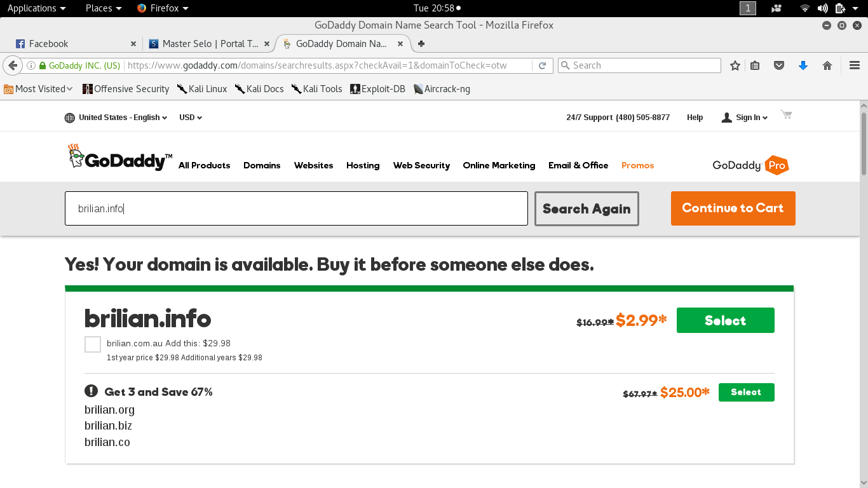
Task: Open the system menu arrow at top right
Action: click(855, 8)
